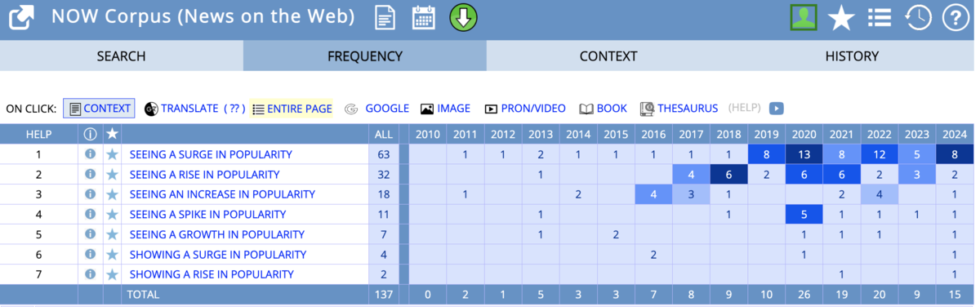Select ENTIRE PAGE as the on-click action

(x=292, y=109)
